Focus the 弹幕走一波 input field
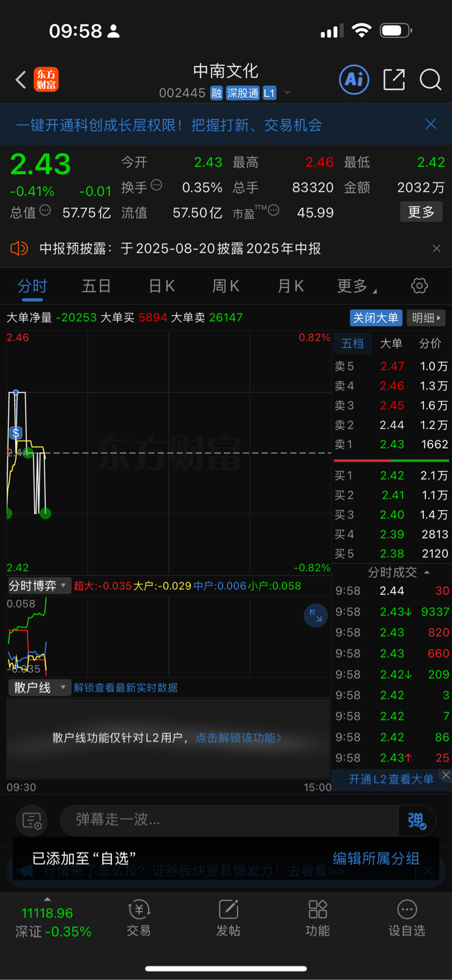 (x=230, y=820)
